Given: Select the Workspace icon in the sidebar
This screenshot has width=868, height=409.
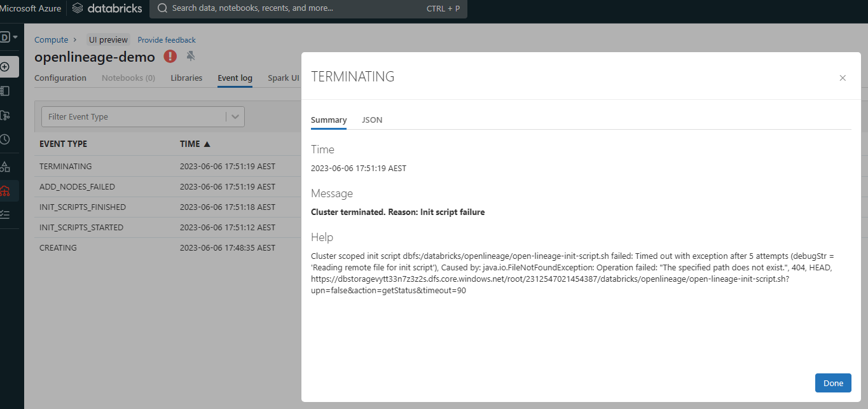Looking at the screenshot, I should (10, 91).
